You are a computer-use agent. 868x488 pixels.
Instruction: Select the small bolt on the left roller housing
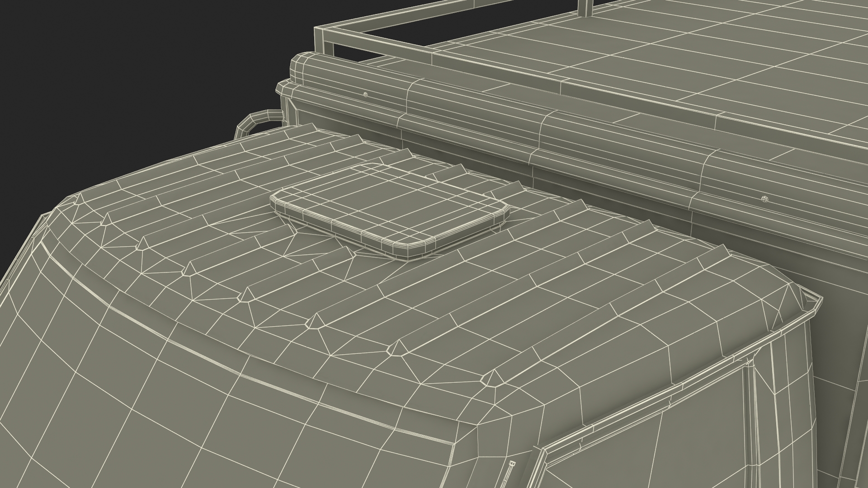tap(366, 95)
